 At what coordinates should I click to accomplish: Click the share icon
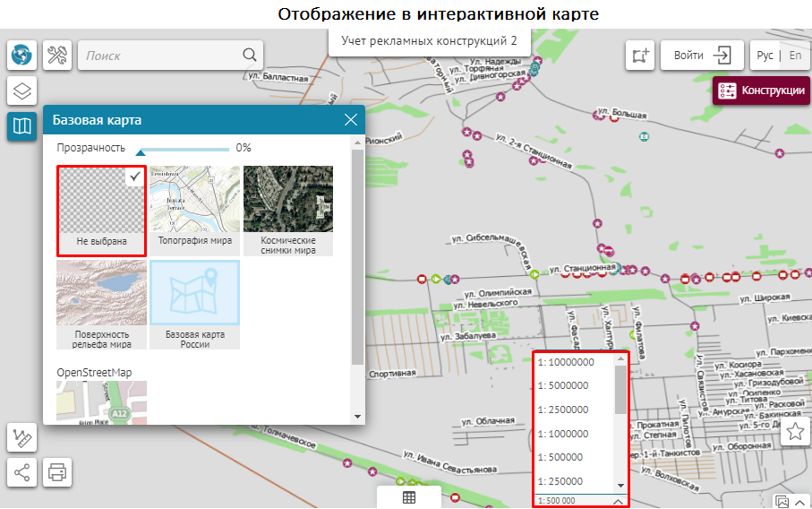pos(21,472)
